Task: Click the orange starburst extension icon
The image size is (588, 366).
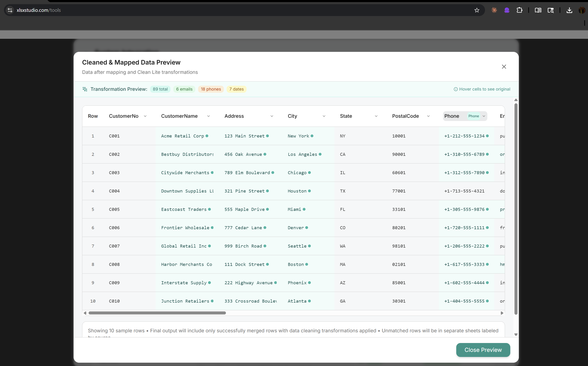Action: pos(494,10)
